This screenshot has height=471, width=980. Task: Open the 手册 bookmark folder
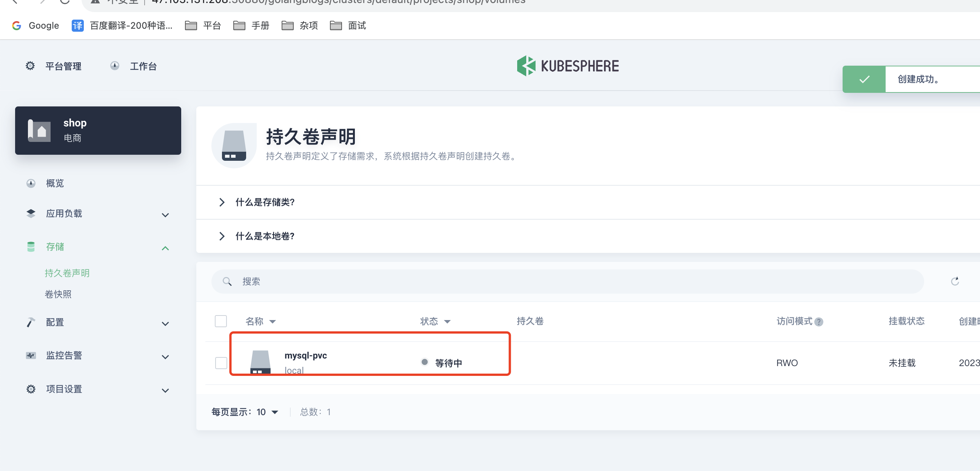[x=251, y=26]
